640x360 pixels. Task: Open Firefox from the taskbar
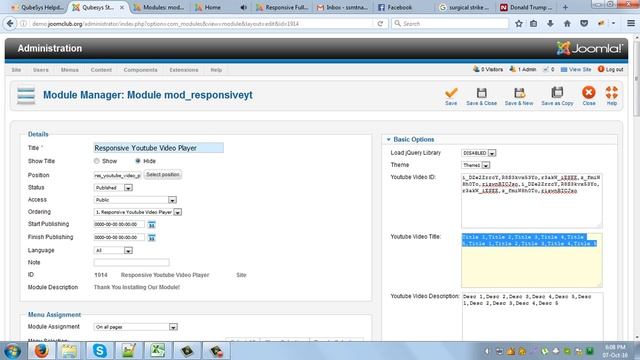[41, 351]
